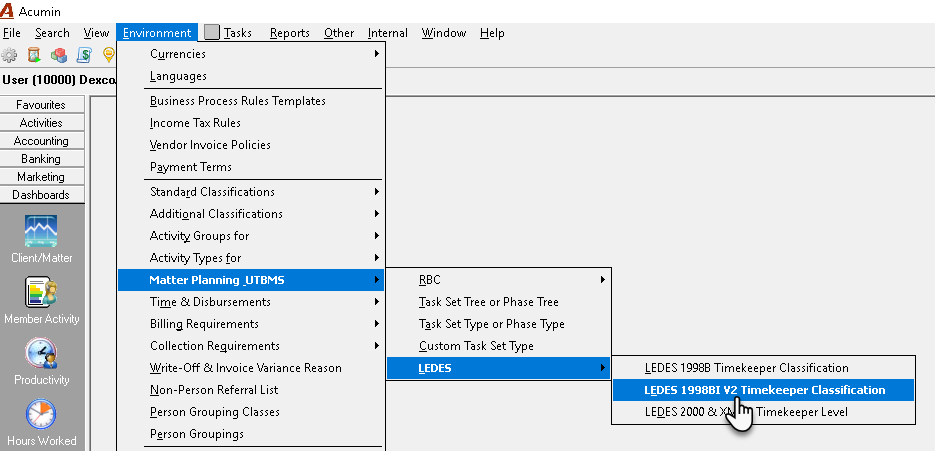This screenshot has height=451, width=935.
Task: Expand Additional Classifications submenu
Action: pos(251,214)
